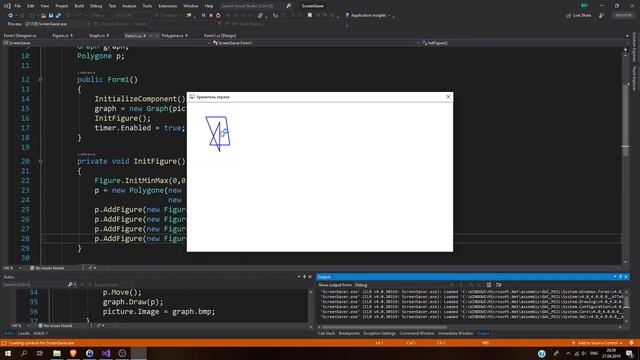The height and width of the screenshot is (360, 640).
Task: Switch to Form1.Designer.cs tab
Action: (20, 36)
